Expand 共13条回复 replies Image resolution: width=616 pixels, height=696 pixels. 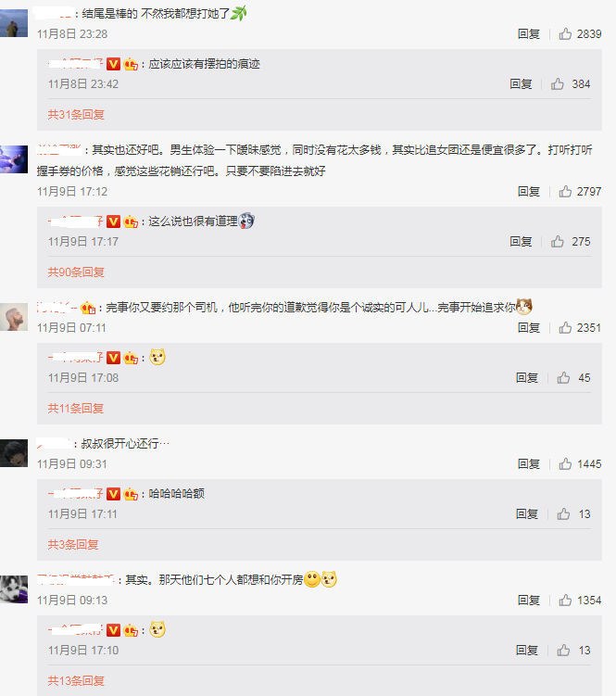click(76, 681)
